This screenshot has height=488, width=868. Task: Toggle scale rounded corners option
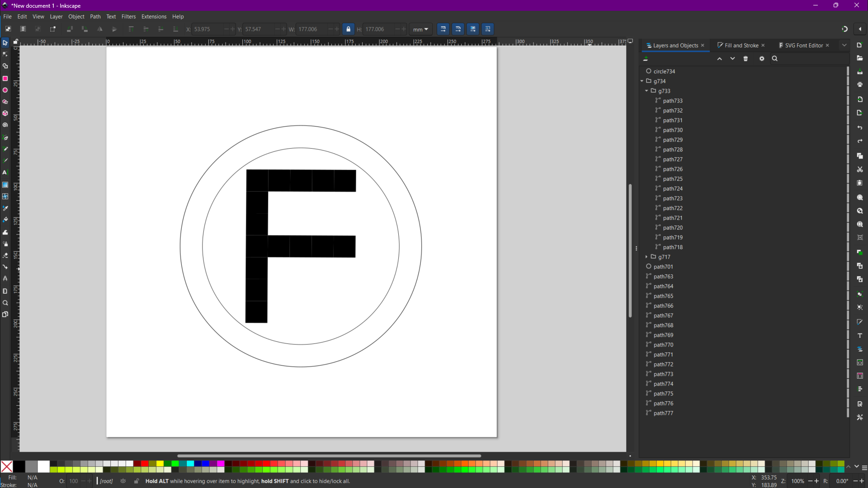point(458,29)
